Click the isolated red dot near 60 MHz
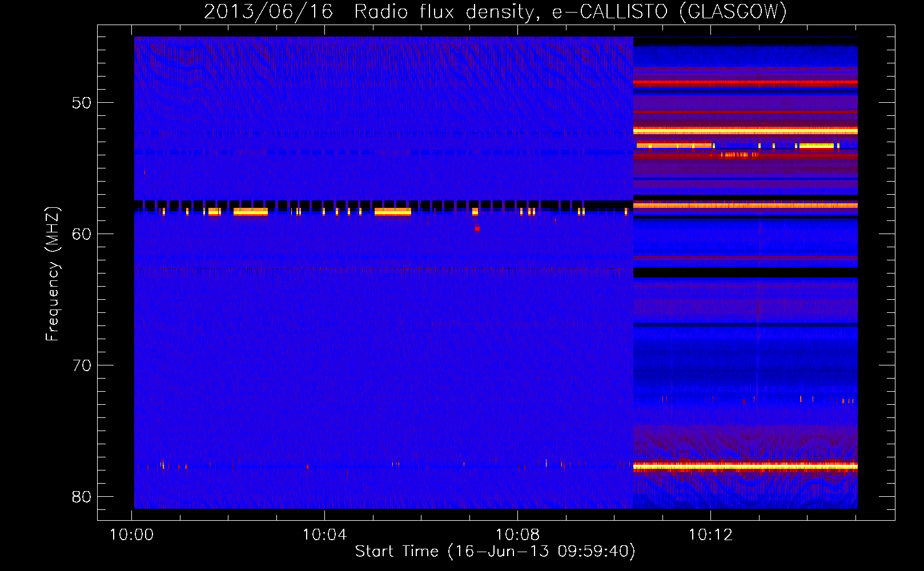The image size is (924, 571). (477, 228)
